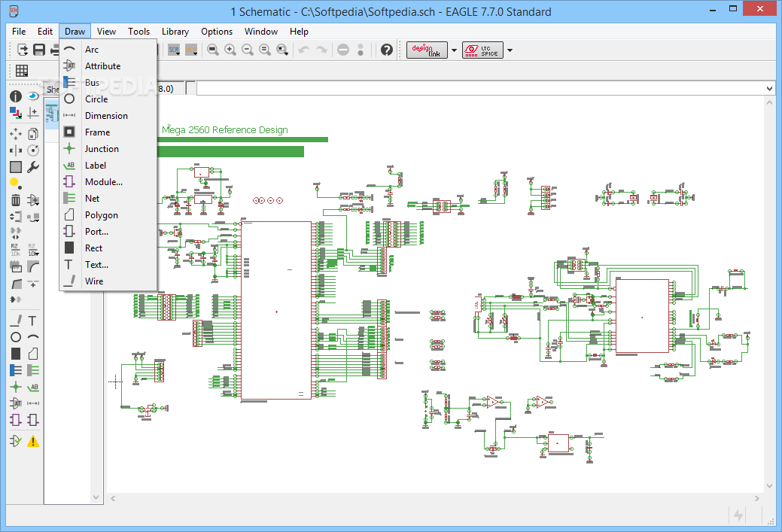This screenshot has width=782, height=532.
Task: Open the ULP dropdown button
Action: 191,50
